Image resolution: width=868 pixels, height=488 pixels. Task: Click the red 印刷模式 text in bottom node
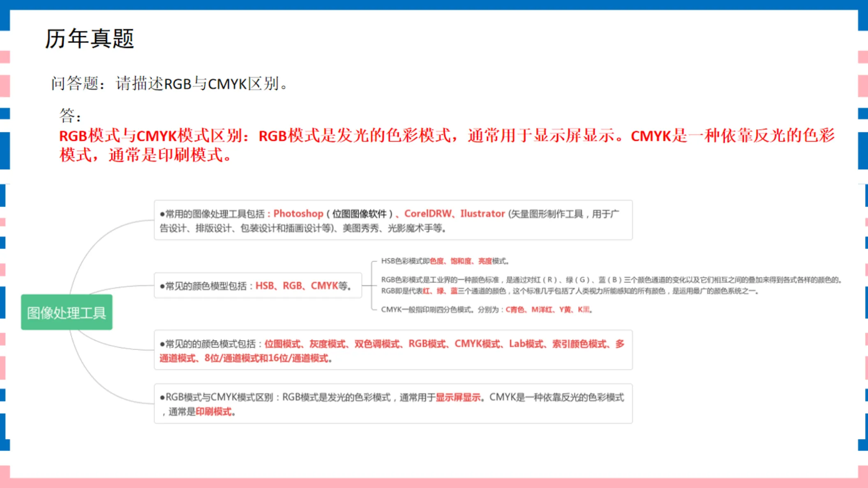[213, 412]
